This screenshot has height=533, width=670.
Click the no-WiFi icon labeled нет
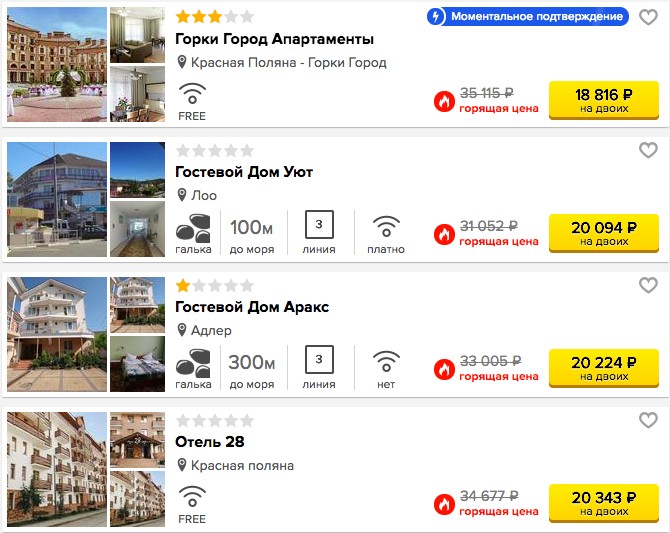pos(386,362)
